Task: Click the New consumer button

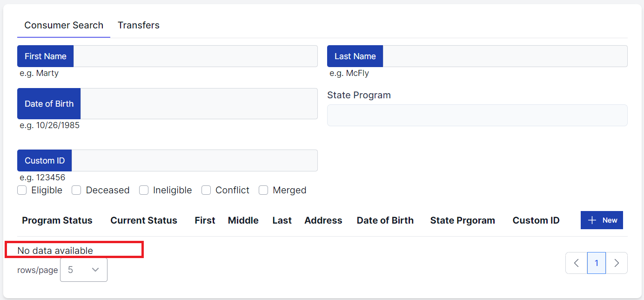Action: tap(602, 220)
